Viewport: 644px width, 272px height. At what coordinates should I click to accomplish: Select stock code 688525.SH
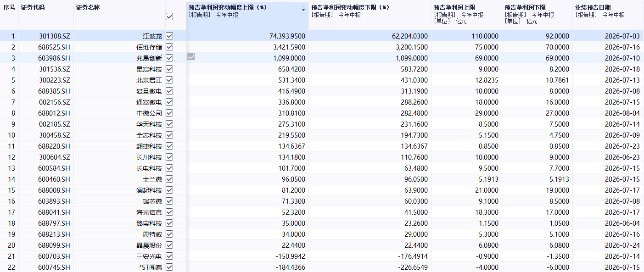(54, 47)
